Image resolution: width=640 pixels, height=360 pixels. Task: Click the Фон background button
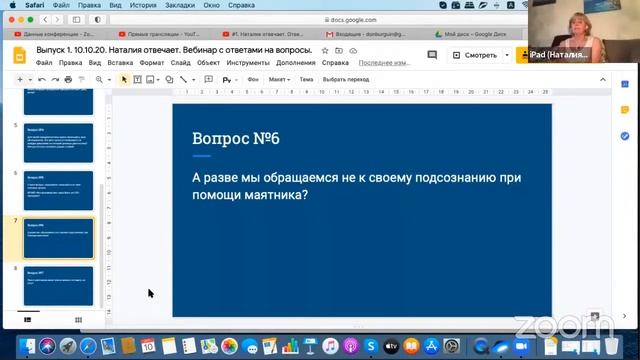(253, 80)
